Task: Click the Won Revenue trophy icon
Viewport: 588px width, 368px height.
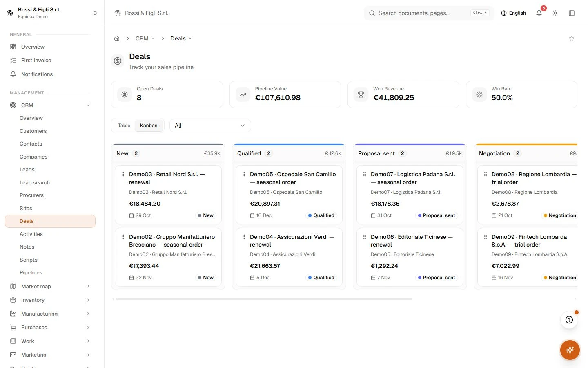Action: click(x=361, y=94)
